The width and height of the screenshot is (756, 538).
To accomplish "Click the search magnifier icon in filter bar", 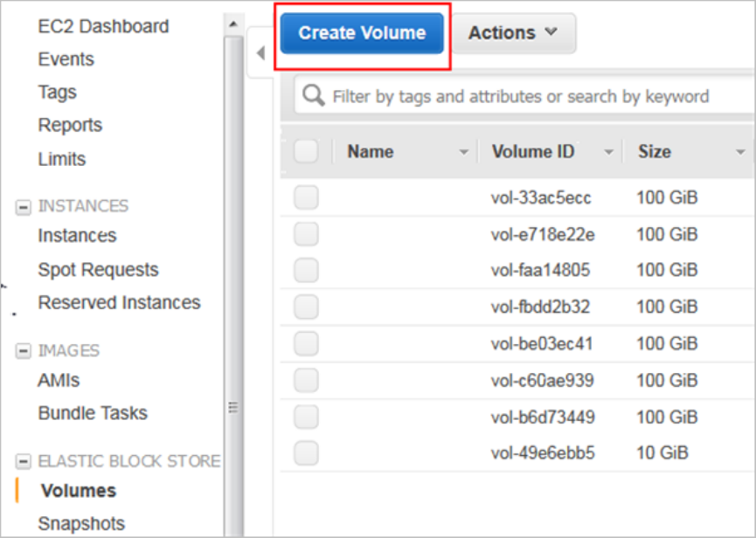I will 312,96.
